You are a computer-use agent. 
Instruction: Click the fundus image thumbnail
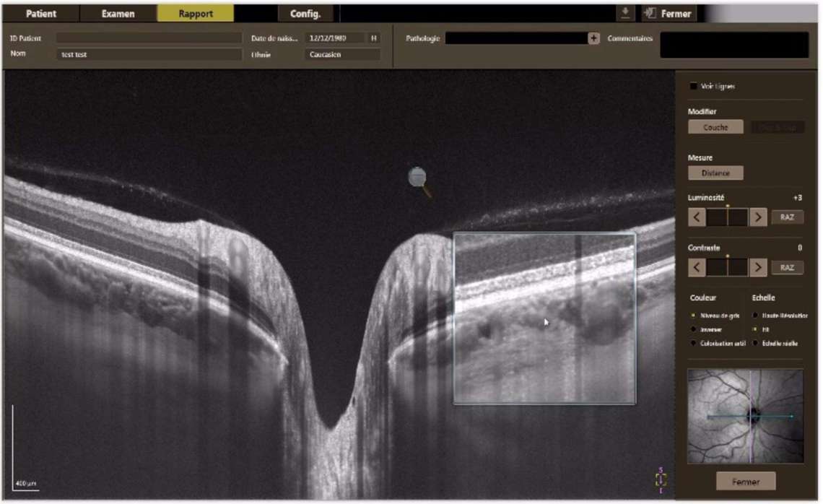click(x=745, y=416)
